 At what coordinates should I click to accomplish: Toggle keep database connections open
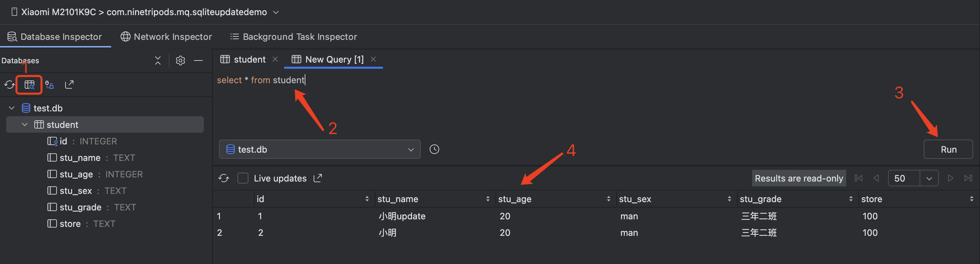click(x=49, y=85)
